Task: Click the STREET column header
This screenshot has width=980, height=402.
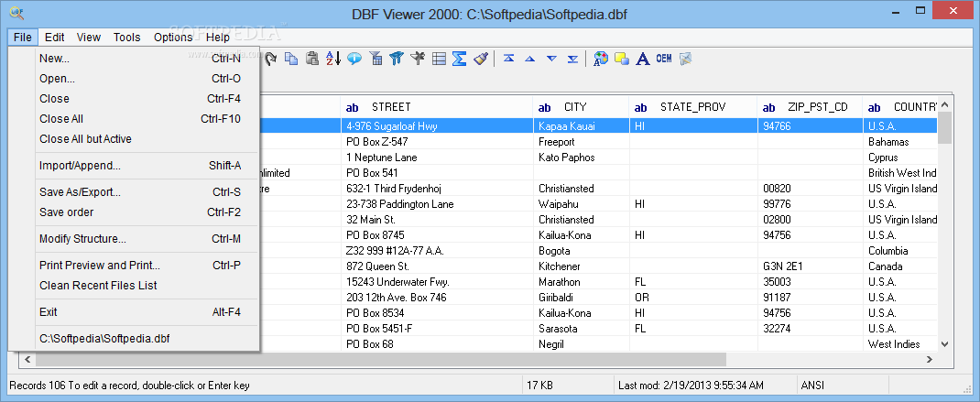Action: click(437, 107)
